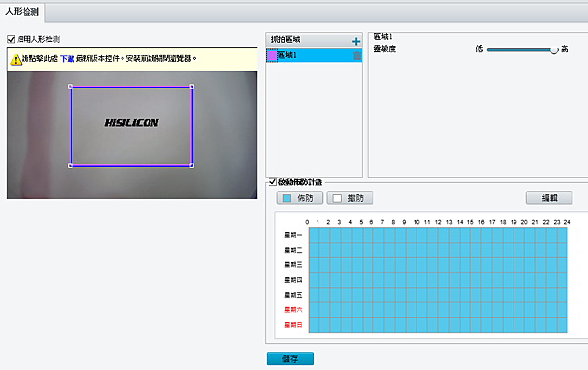Open the schedule 編輯 button
The width and height of the screenshot is (588, 370).
pyautogui.click(x=550, y=198)
